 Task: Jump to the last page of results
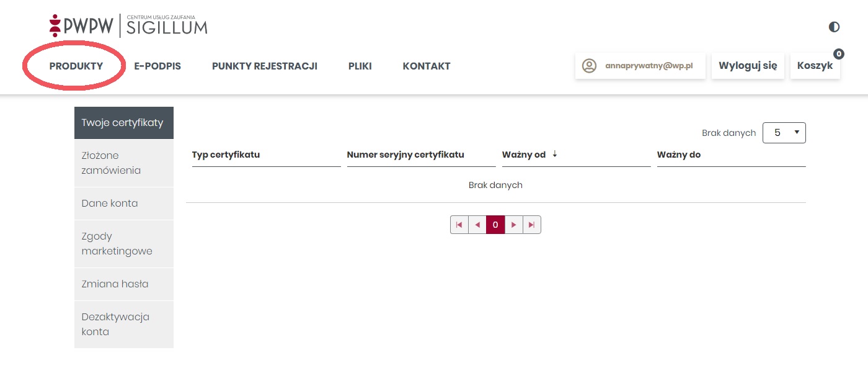click(x=531, y=225)
